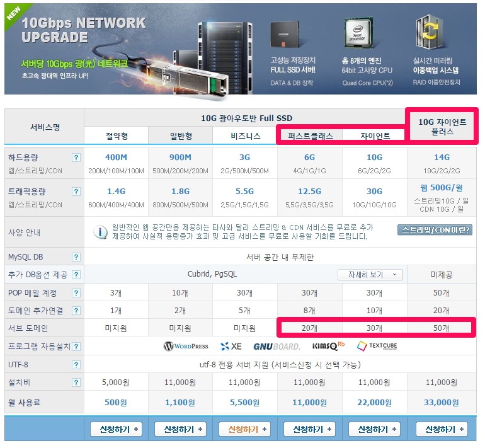Image resolution: width=485 pixels, height=448 pixels.
Task: Click the WordPress logo
Action: pos(186,346)
